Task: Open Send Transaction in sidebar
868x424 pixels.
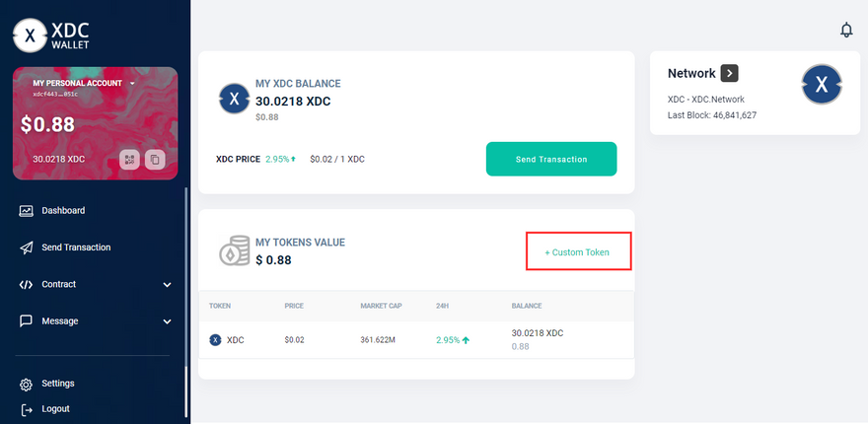Action: point(76,247)
